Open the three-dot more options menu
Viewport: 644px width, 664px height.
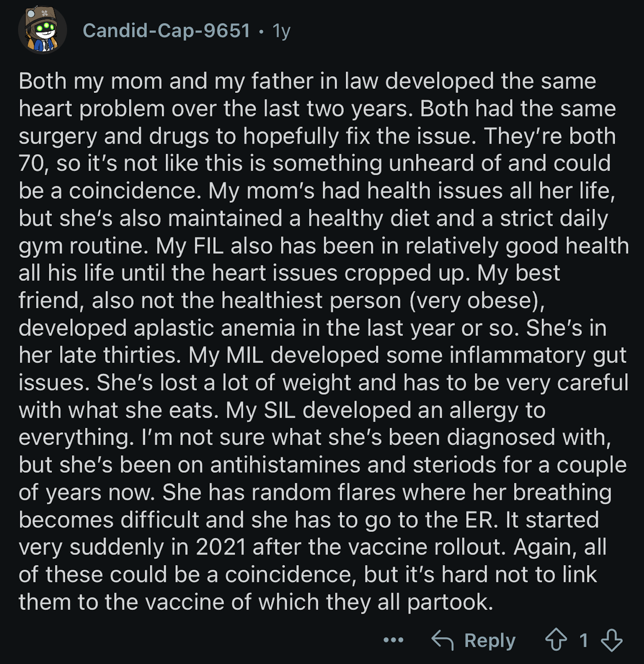[394, 640]
